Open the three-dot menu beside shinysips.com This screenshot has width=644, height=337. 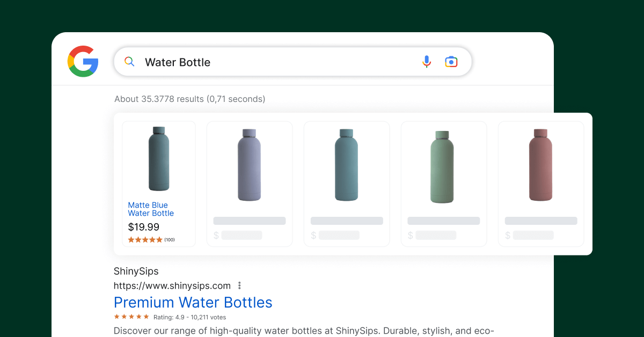pos(239,285)
